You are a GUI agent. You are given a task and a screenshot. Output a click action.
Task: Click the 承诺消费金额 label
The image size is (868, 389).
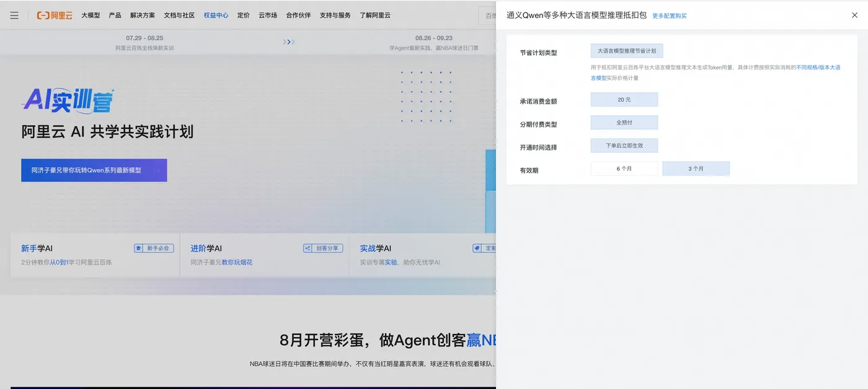pos(538,101)
